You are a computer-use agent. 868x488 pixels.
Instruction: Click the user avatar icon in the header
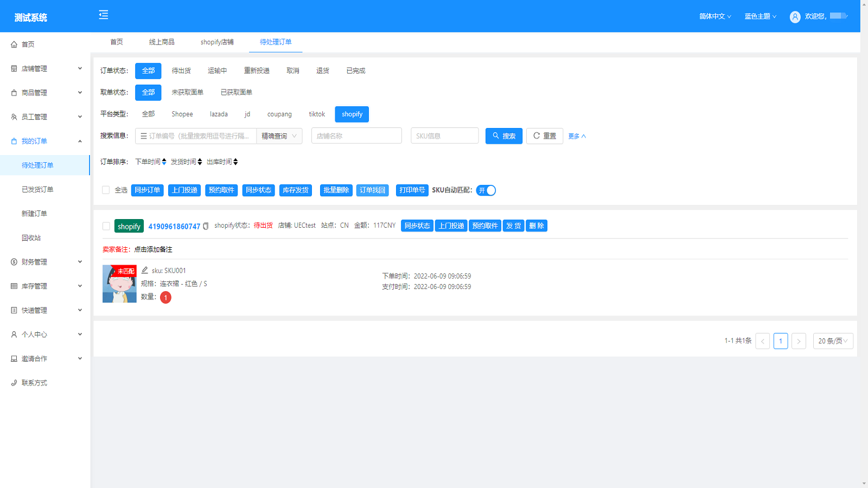[795, 17]
